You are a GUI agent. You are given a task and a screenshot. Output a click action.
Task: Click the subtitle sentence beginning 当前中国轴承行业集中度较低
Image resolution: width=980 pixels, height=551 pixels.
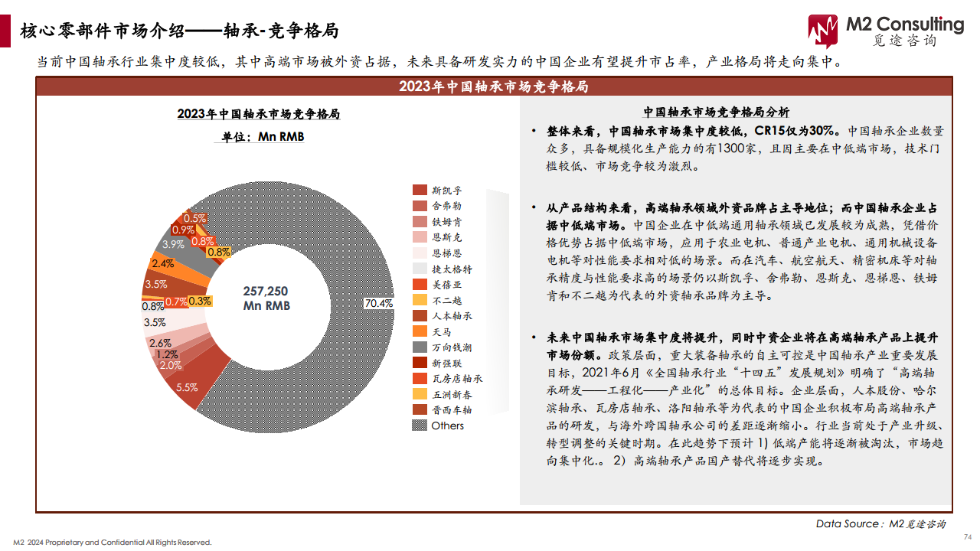click(x=441, y=61)
